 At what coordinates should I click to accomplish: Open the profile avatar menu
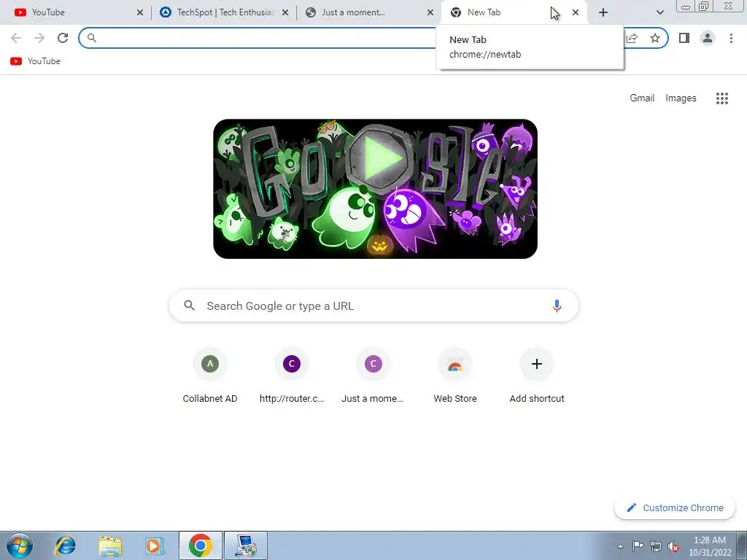pyautogui.click(x=708, y=38)
